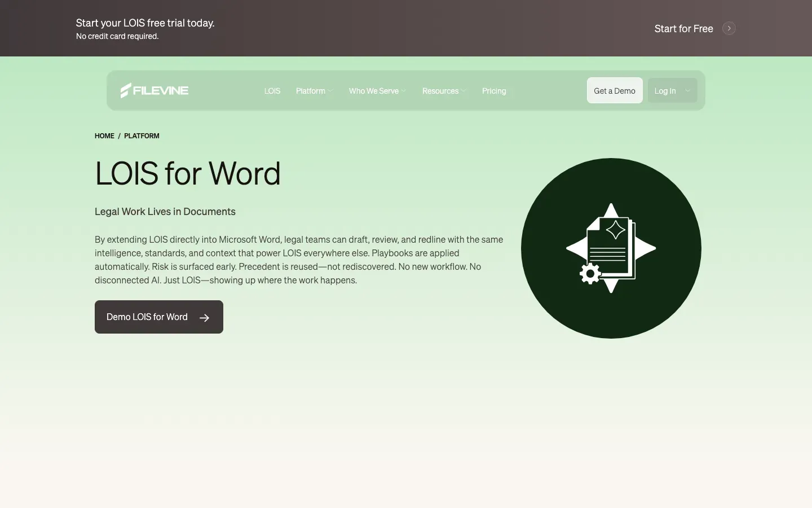Click the No credit card required text
812x508 pixels.
click(117, 36)
